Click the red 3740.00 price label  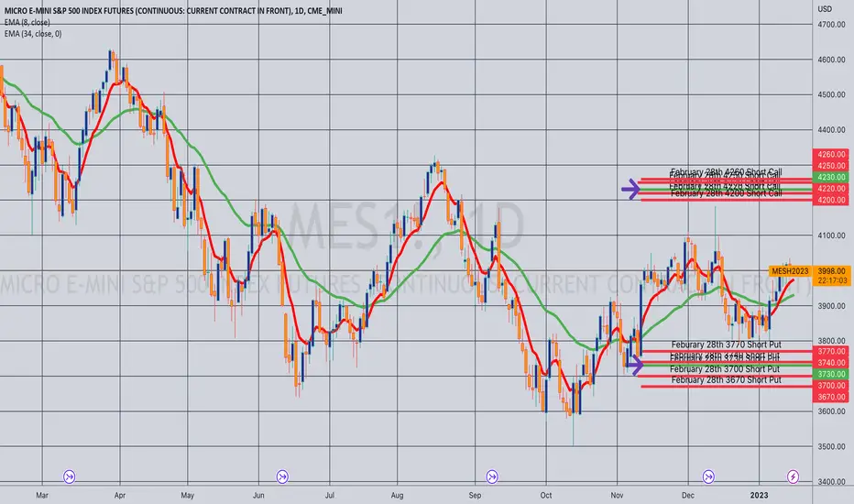pyautogui.click(x=830, y=363)
